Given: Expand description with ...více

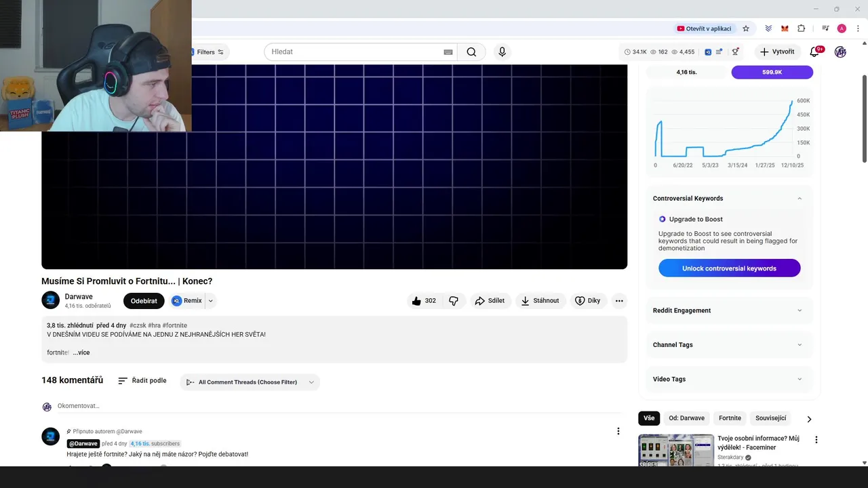Looking at the screenshot, I should coord(81,352).
